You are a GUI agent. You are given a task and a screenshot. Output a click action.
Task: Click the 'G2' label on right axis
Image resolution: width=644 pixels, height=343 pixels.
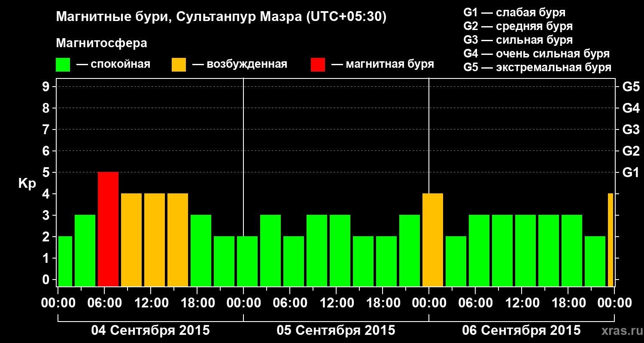(x=631, y=151)
